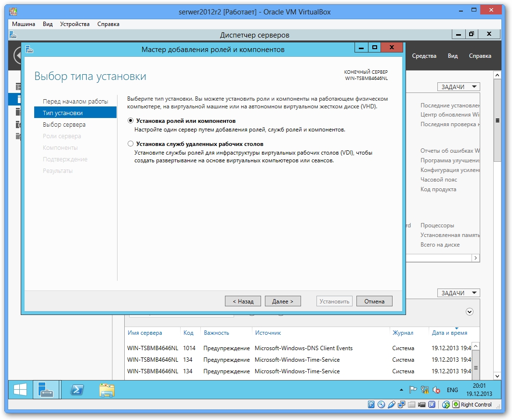This screenshot has height=420, width=512.
Task: Expand the circled chevron in the events panel
Action: [469, 312]
